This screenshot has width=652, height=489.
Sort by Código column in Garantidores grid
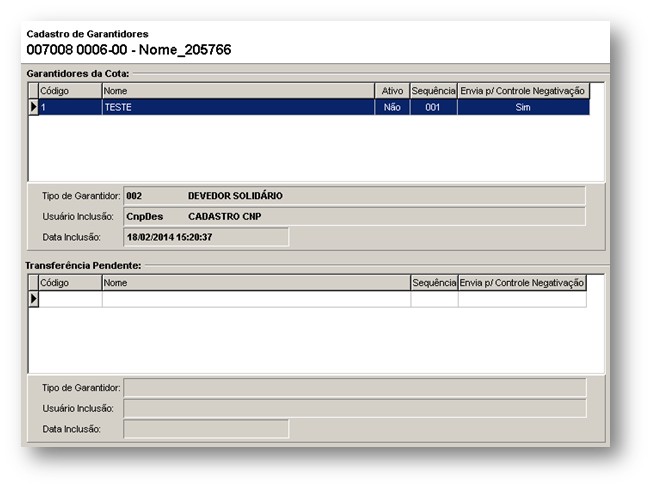click(70, 91)
